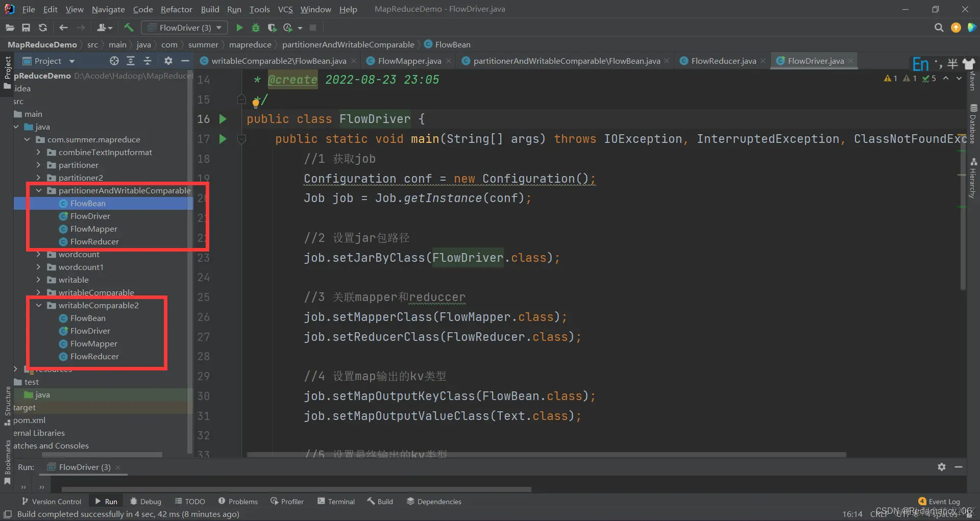Open Project panel settings gear
Viewport: 980px width, 521px height.
168,61
